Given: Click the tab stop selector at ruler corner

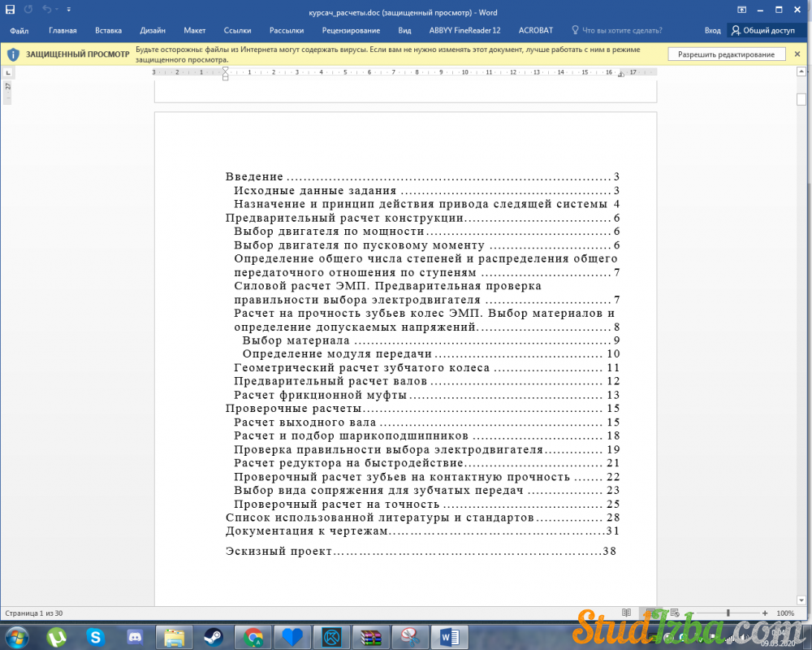Looking at the screenshot, I should pos(7,72).
